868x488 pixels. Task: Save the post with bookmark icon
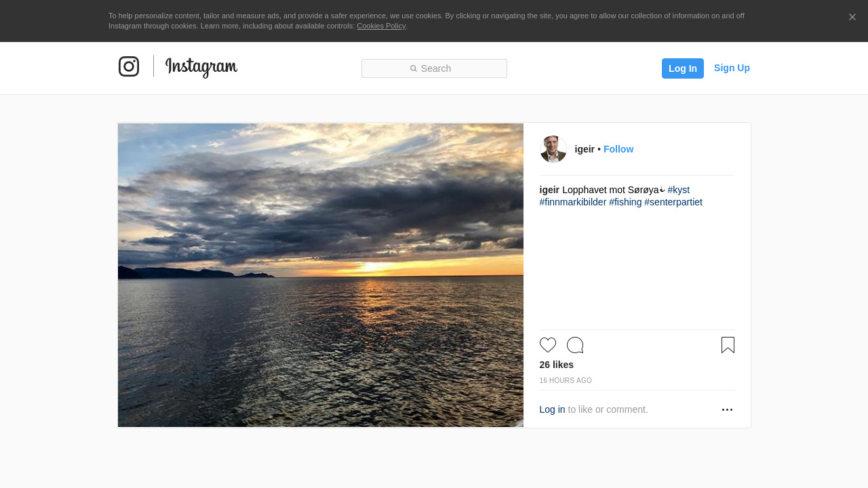click(728, 345)
